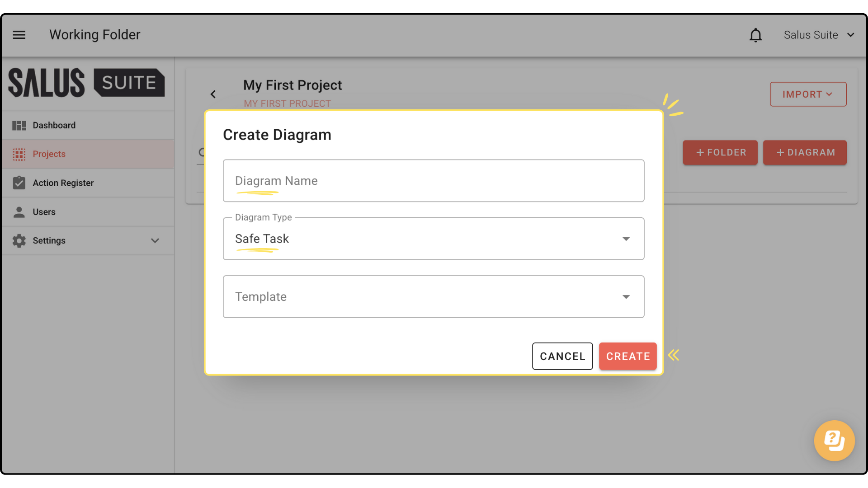868x488 pixels.
Task: Select Users in the sidebar
Action: tap(44, 212)
